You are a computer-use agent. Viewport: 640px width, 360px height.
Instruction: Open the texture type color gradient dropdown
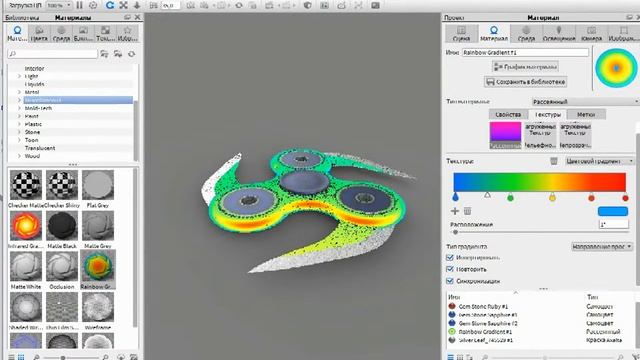[x=599, y=161]
